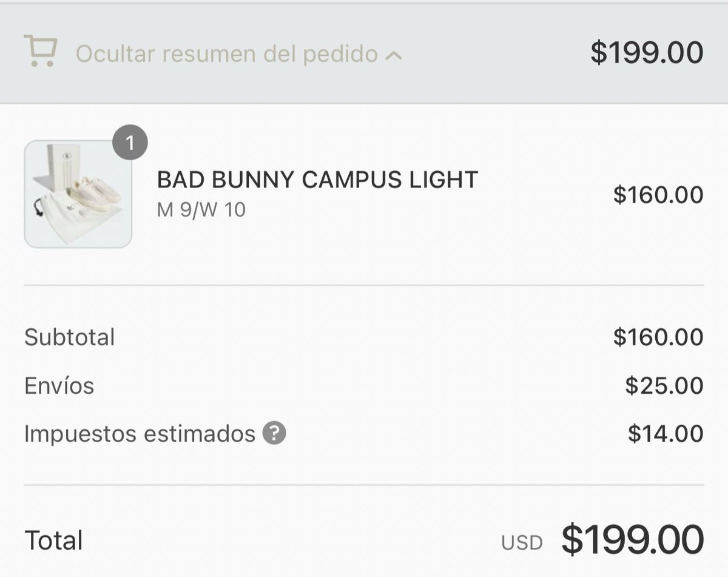Screen dimensions: 728x577
Task: Click the shipping cost $25.00
Action: (664, 385)
